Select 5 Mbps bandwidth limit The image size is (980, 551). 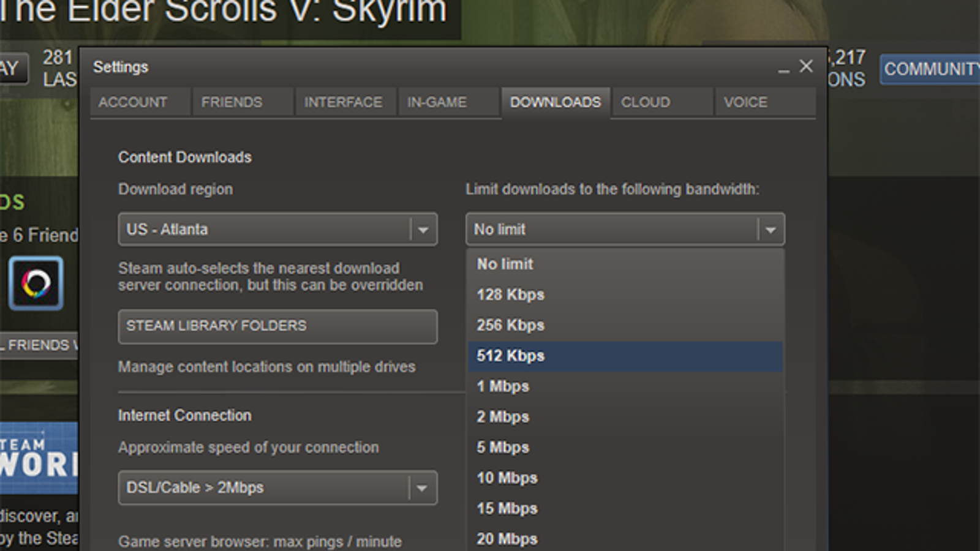[x=625, y=448]
